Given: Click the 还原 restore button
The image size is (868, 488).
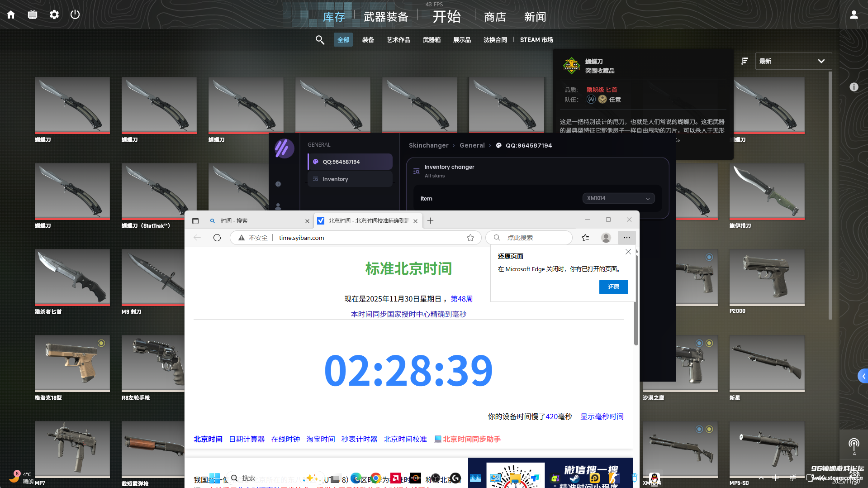Looking at the screenshot, I should 613,287.
